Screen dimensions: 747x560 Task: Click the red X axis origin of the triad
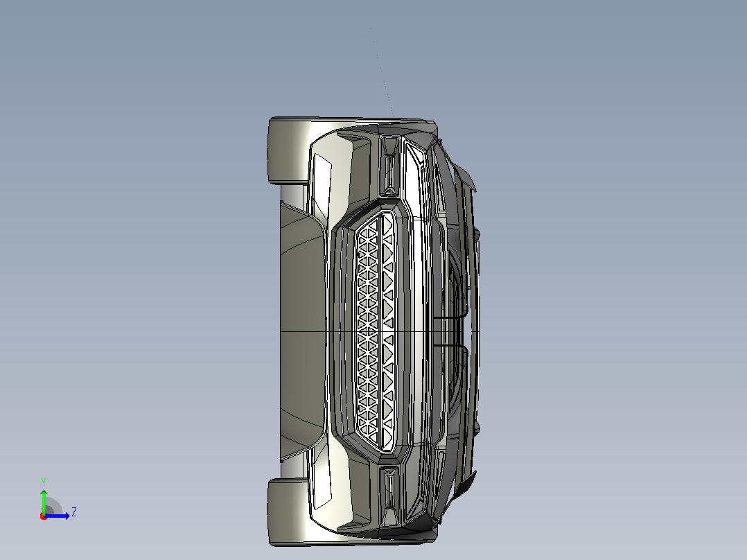[44, 516]
